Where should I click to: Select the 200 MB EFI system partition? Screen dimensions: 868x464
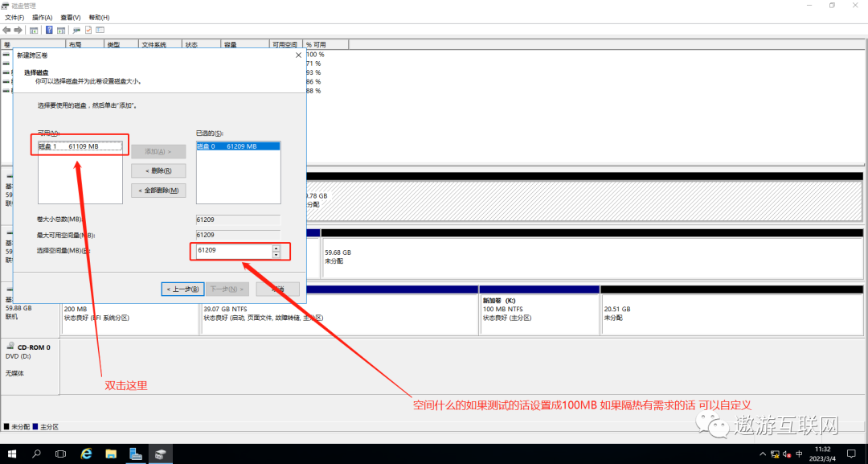click(x=129, y=314)
